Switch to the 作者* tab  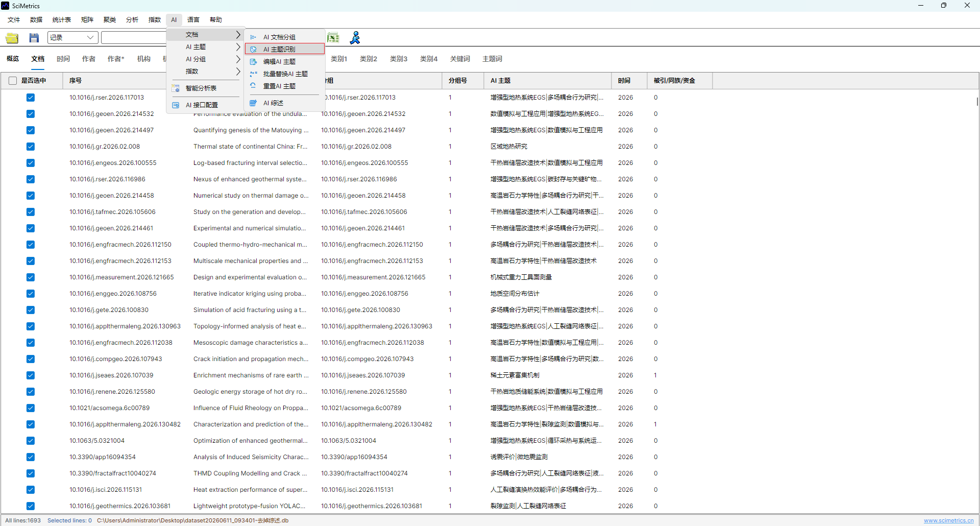pos(116,59)
